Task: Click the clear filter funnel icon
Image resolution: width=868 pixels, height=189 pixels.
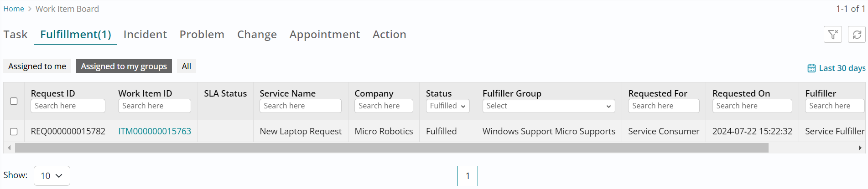Action: pyautogui.click(x=832, y=35)
